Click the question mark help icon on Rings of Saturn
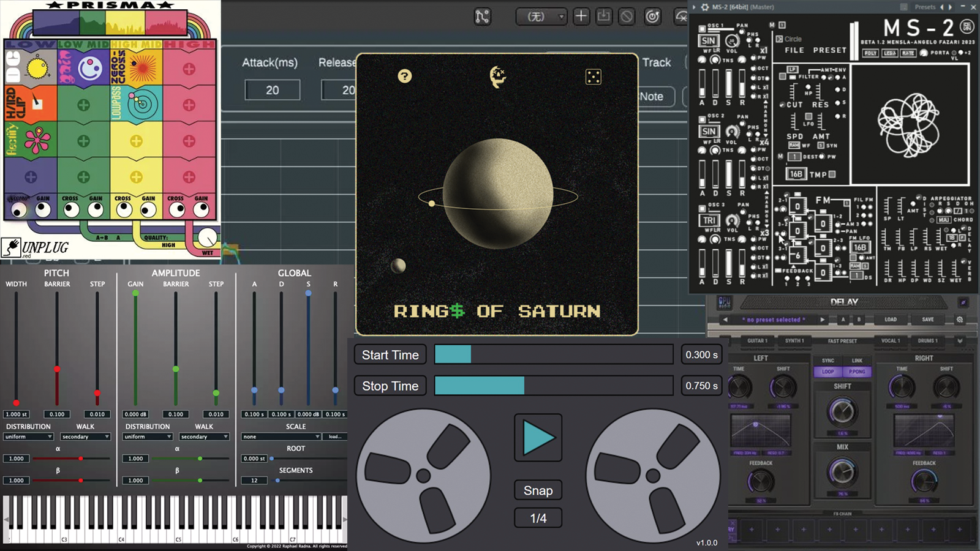The image size is (980, 551). click(x=404, y=76)
